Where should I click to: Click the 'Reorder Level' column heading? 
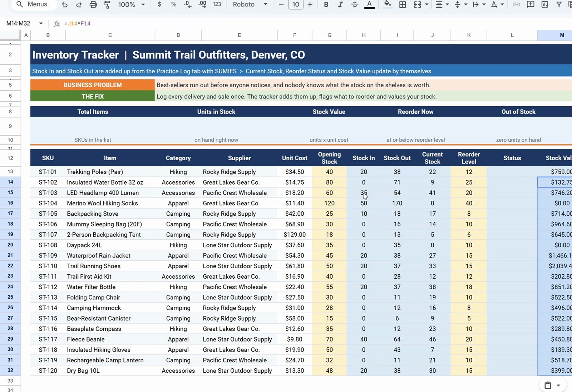[469, 158]
